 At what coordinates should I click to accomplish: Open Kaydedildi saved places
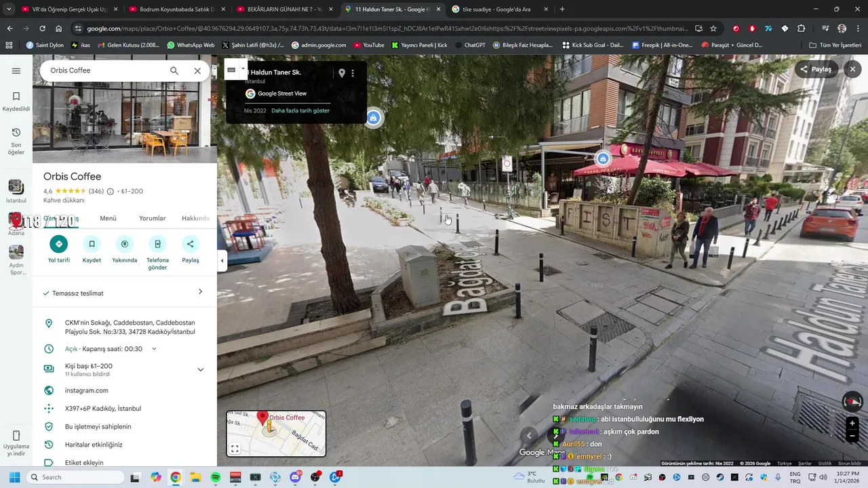tap(16, 102)
